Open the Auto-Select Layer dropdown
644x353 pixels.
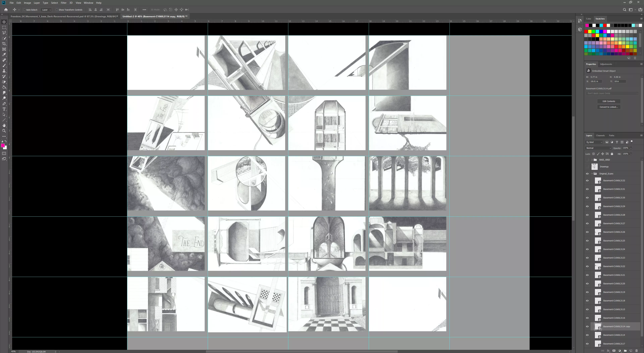tap(46, 10)
